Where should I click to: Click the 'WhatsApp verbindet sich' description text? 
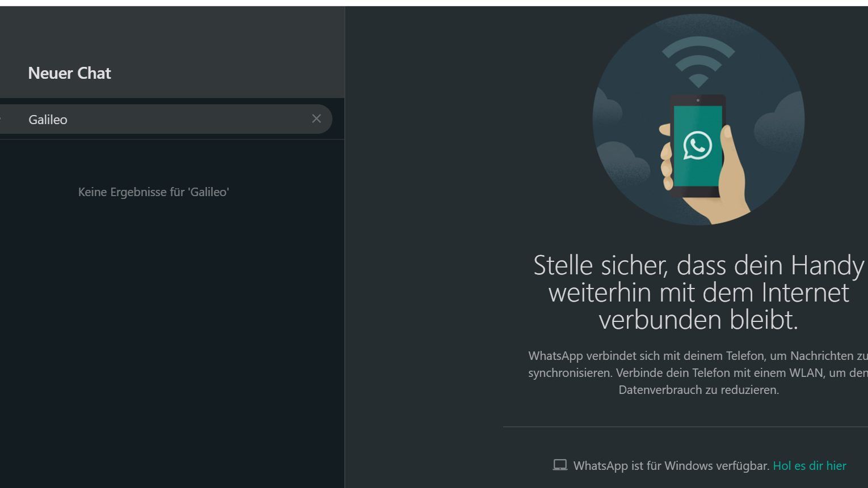pos(698,373)
